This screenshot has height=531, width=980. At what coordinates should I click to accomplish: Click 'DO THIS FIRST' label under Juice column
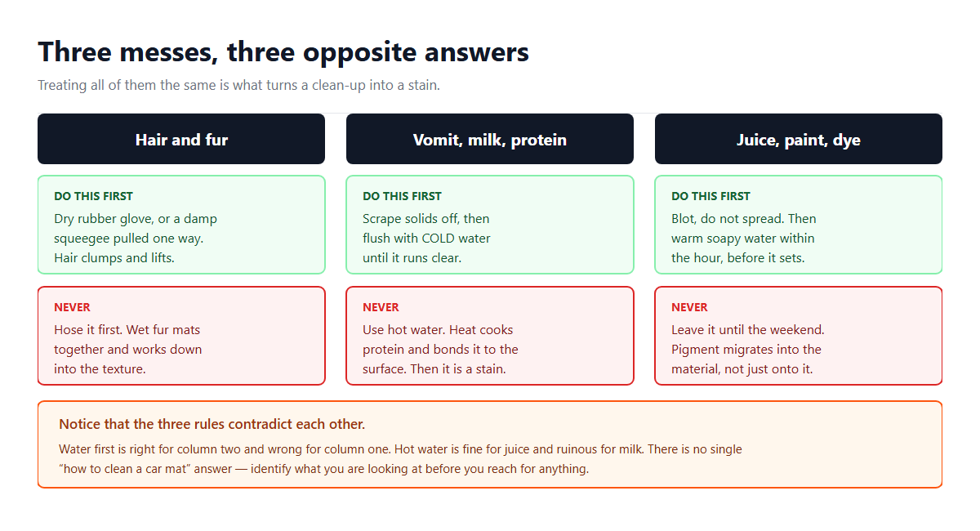point(710,196)
